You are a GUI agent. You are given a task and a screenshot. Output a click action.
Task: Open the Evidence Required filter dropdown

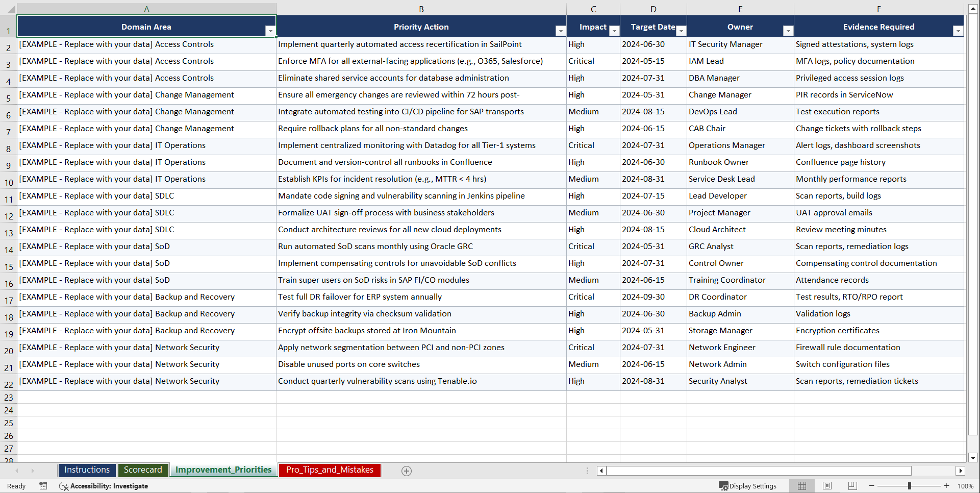(958, 31)
